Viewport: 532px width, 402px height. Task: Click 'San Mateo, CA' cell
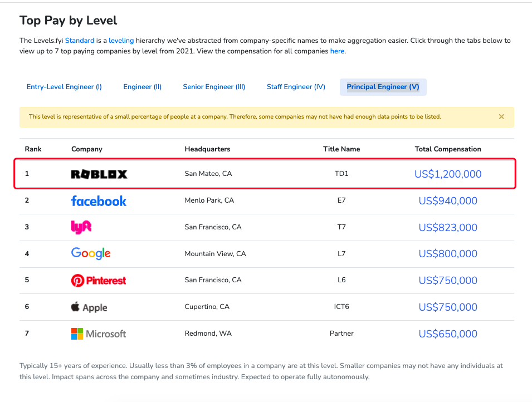pos(208,174)
